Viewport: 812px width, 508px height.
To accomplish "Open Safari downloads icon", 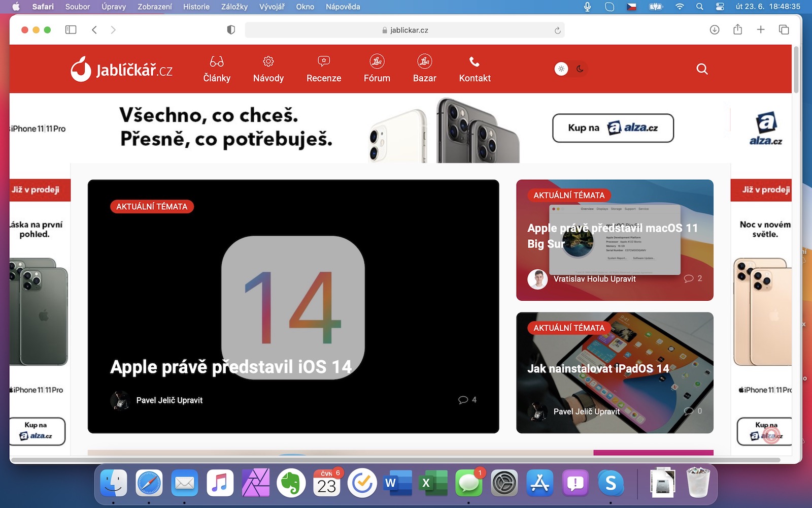I will point(714,30).
